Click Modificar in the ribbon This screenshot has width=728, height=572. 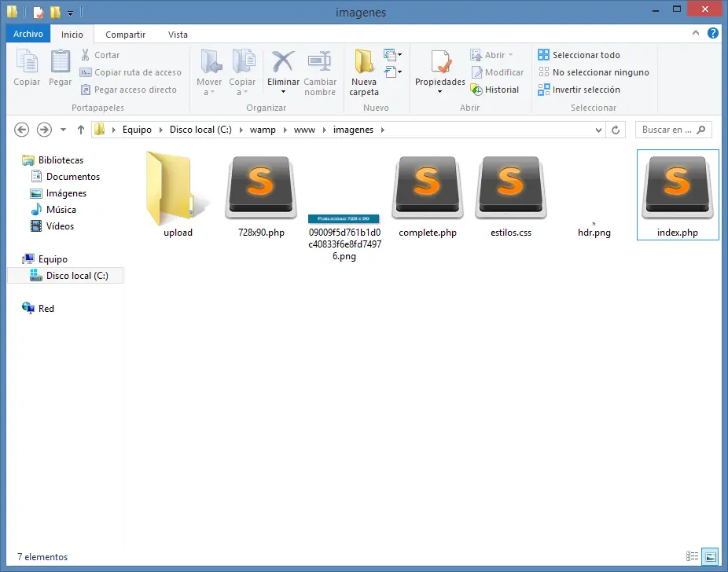[497, 72]
